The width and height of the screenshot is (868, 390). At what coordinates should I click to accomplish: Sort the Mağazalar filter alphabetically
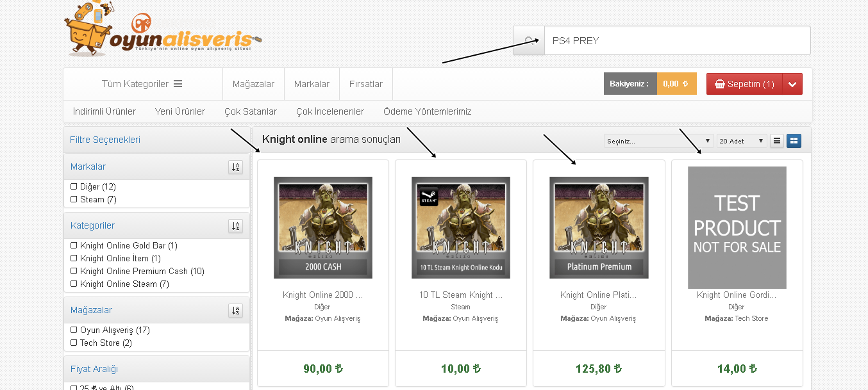[x=236, y=311]
